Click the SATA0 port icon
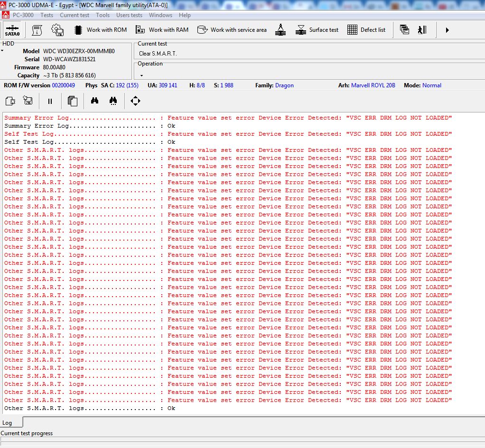The width and height of the screenshot is (485, 448). [12, 30]
